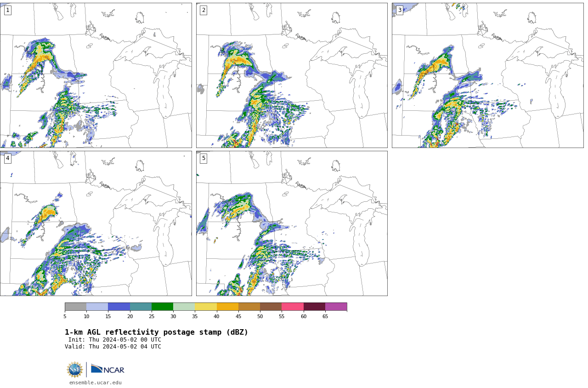Click the gray 5-10 dBZ color swatch

75,307
